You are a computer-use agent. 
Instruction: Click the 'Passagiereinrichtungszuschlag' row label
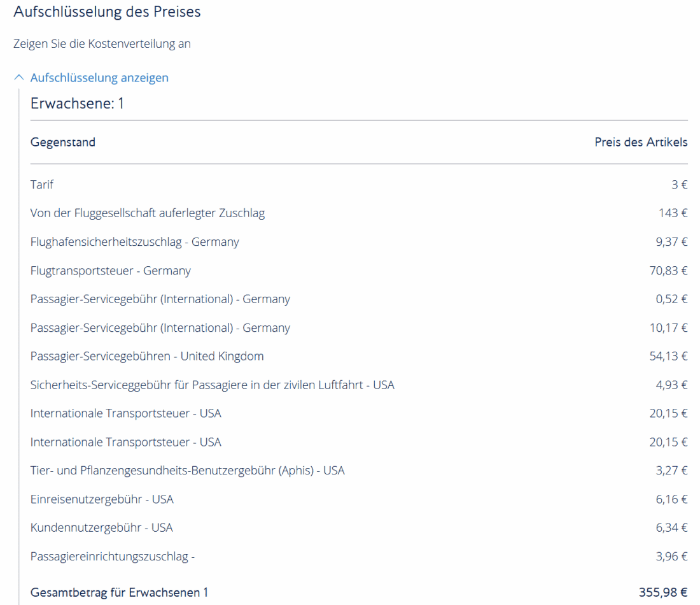(x=112, y=557)
